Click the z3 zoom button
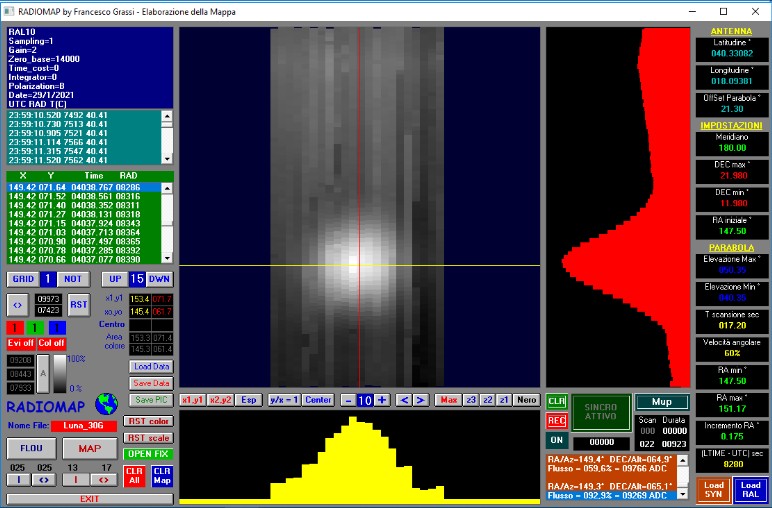 point(471,400)
